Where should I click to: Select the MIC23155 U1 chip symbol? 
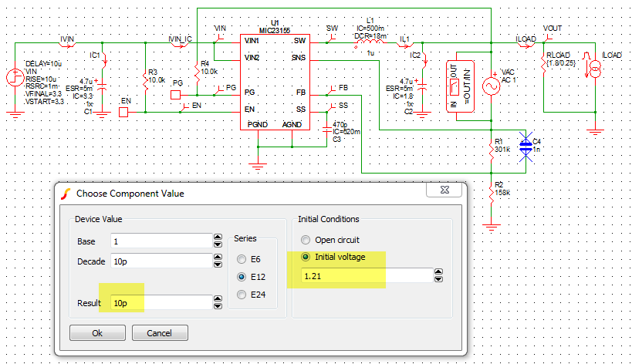(x=275, y=83)
